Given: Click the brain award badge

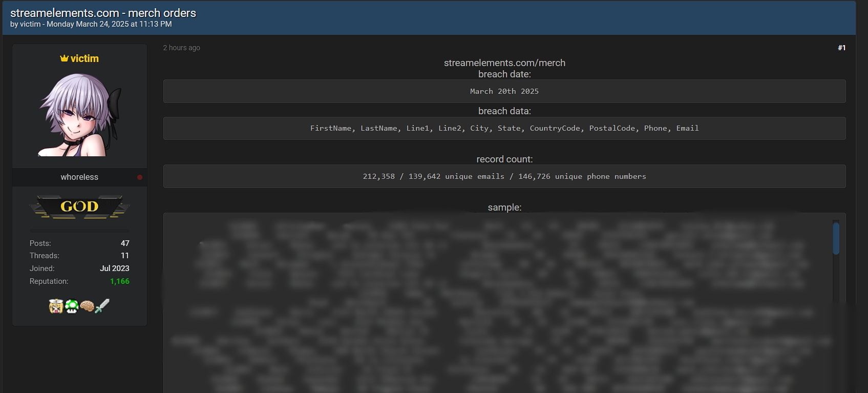Looking at the screenshot, I should pos(87,306).
